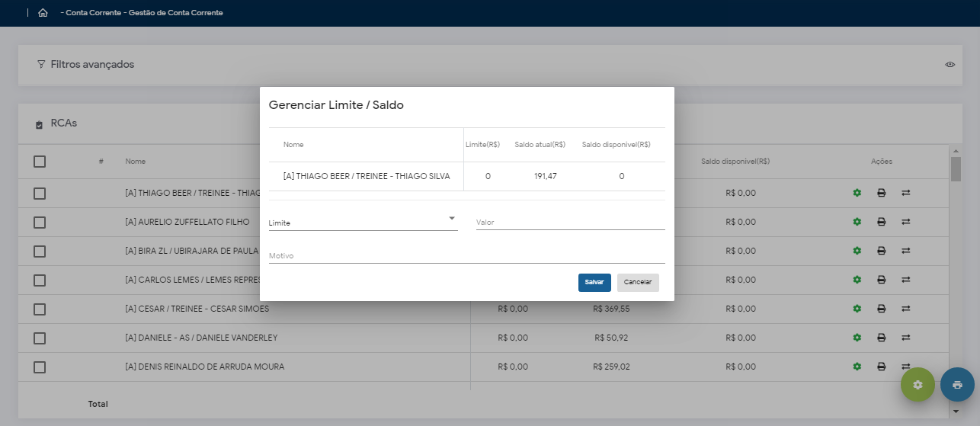This screenshot has width=980, height=426.
Task: Check the select-all checkbox in table header
Action: coord(40,162)
